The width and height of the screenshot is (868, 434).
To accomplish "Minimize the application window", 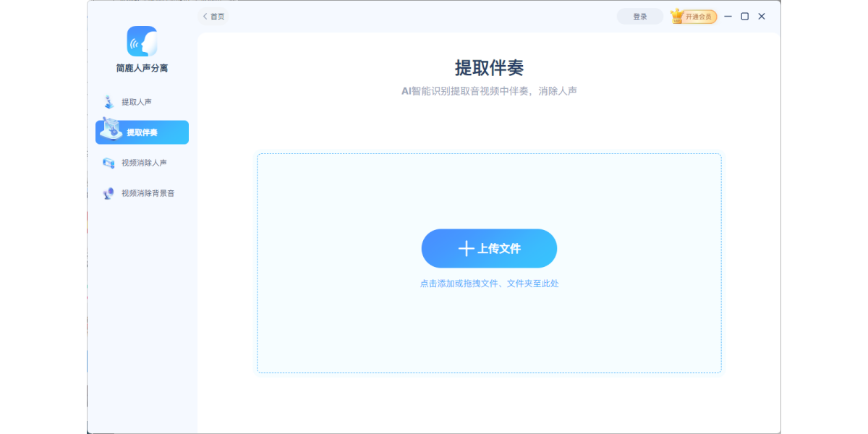I will coord(728,16).
